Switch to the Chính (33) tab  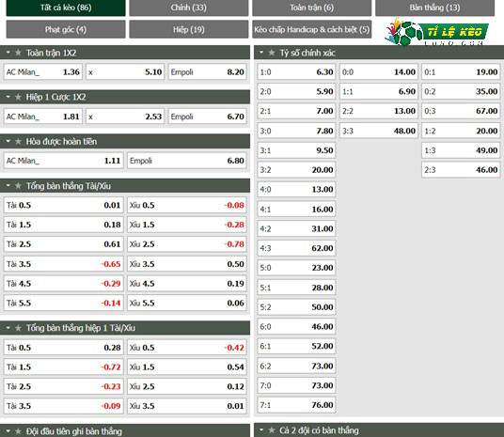[x=189, y=8]
